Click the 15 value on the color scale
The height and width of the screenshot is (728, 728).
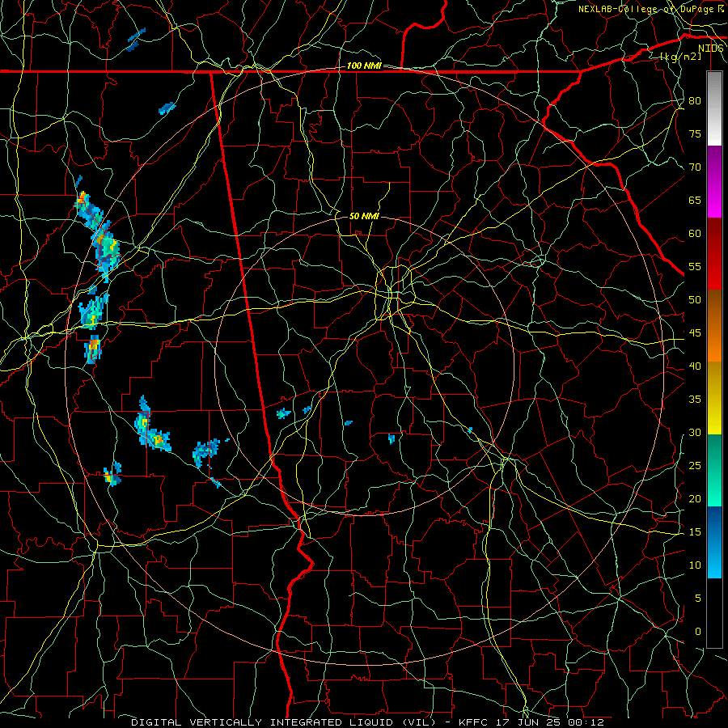point(695,532)
